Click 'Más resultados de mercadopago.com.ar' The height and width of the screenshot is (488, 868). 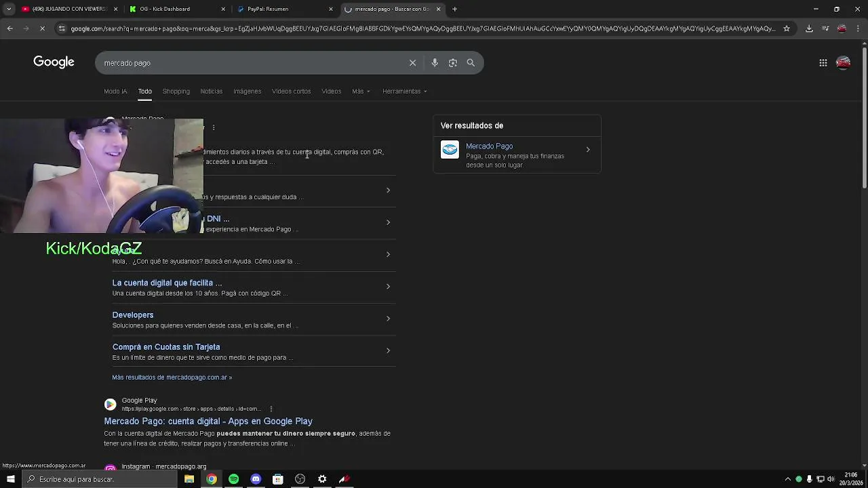(x=172, y=378)
